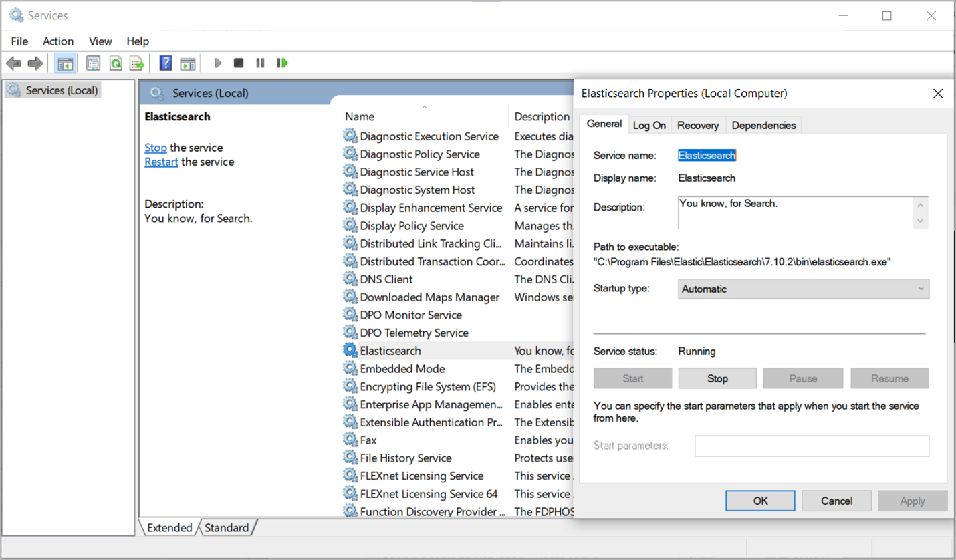Click the Stop button in the properties dialog

tap(717, 378)
